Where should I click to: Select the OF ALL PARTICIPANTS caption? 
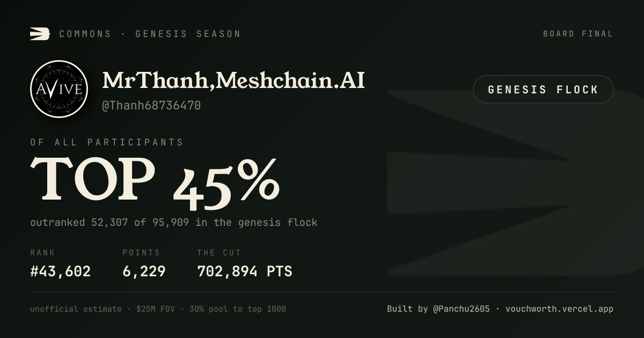(x=107, y=142)
